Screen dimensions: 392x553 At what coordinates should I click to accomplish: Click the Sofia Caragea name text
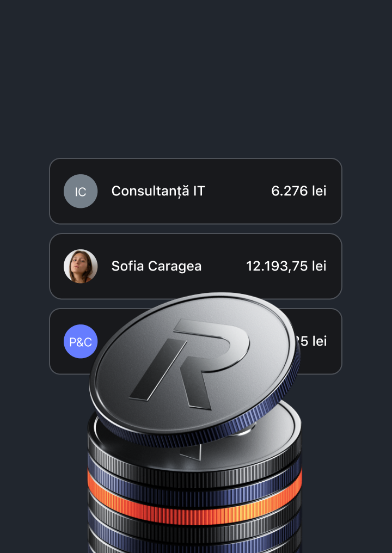(x=156, y=266)
